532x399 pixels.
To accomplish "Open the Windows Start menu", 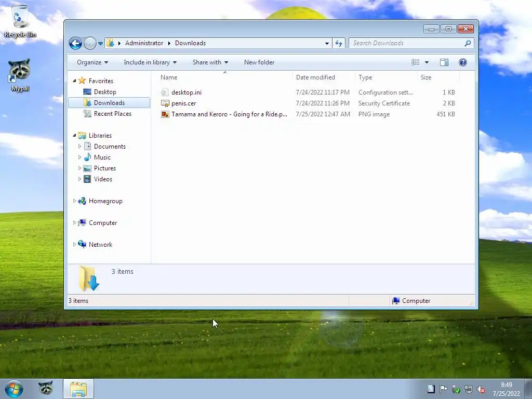I will (x=14, y=389).
